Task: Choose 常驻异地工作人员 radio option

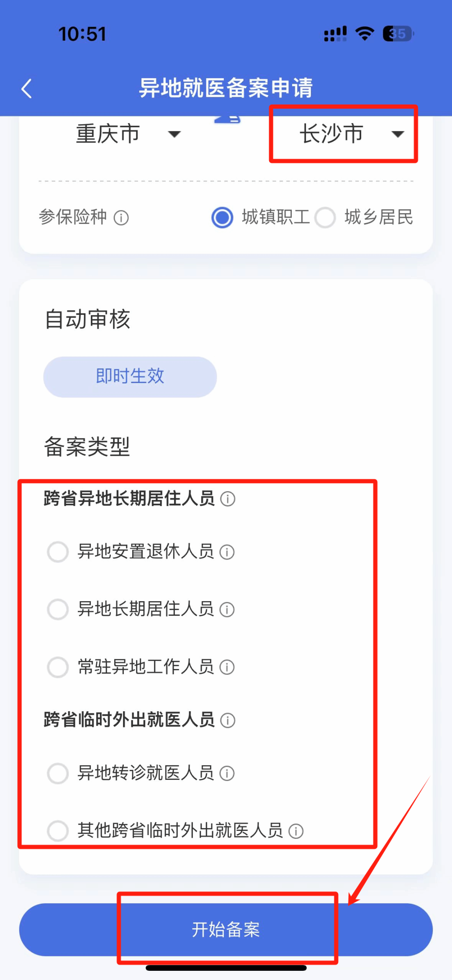Action: tap(58, 666)
